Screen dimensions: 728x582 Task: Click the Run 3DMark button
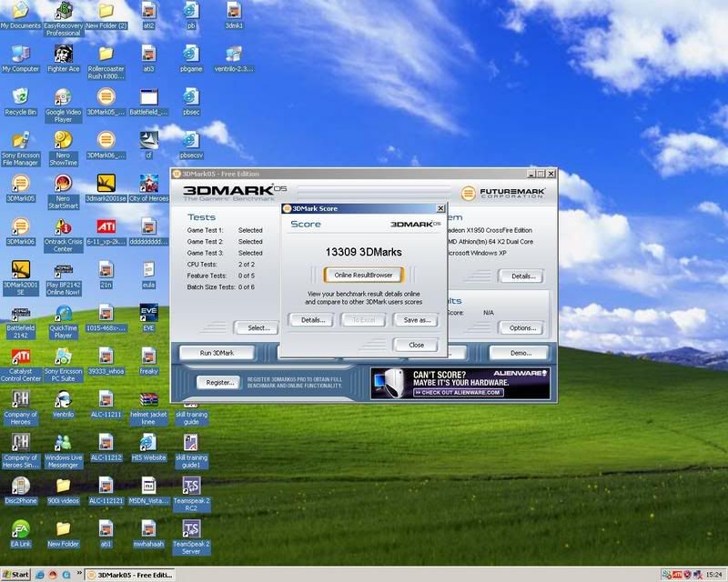217,353
